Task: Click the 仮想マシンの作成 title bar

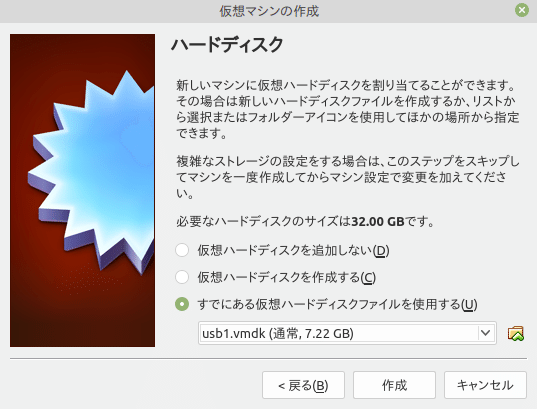Action: pyautogui.click(x=268, y=11)
